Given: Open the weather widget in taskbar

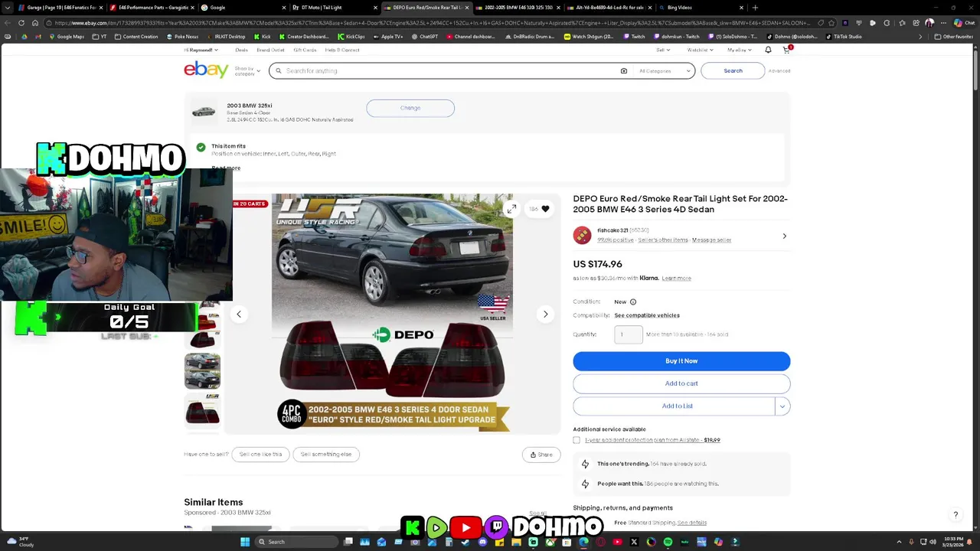Looking at the screenshot, I should tap(19, 542).
